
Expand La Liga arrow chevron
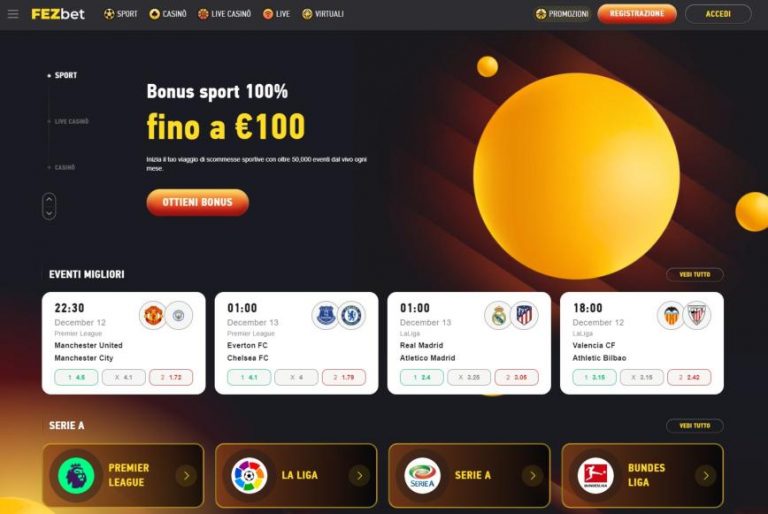pyautogui.click(x=360, y=475)
